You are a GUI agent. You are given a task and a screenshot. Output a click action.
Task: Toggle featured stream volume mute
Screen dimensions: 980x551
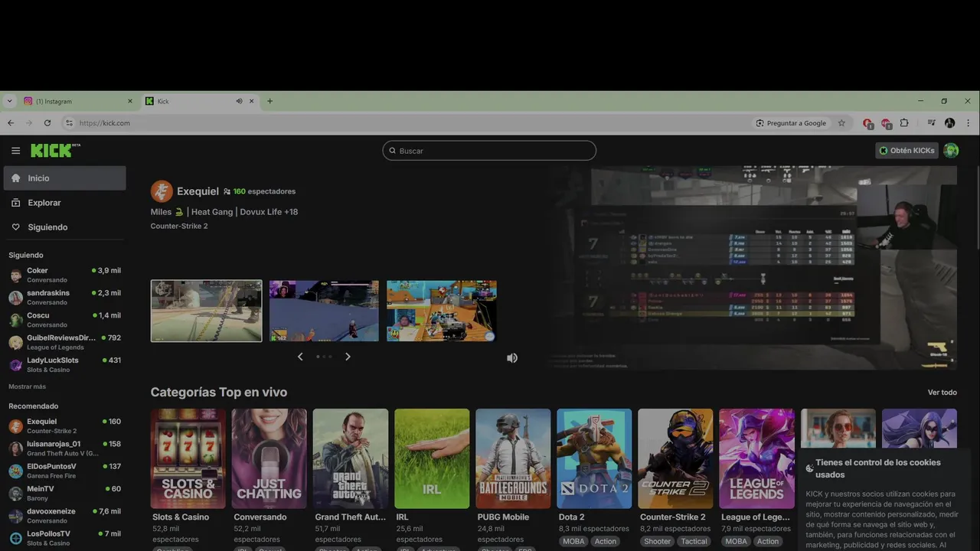coord(512,357)
